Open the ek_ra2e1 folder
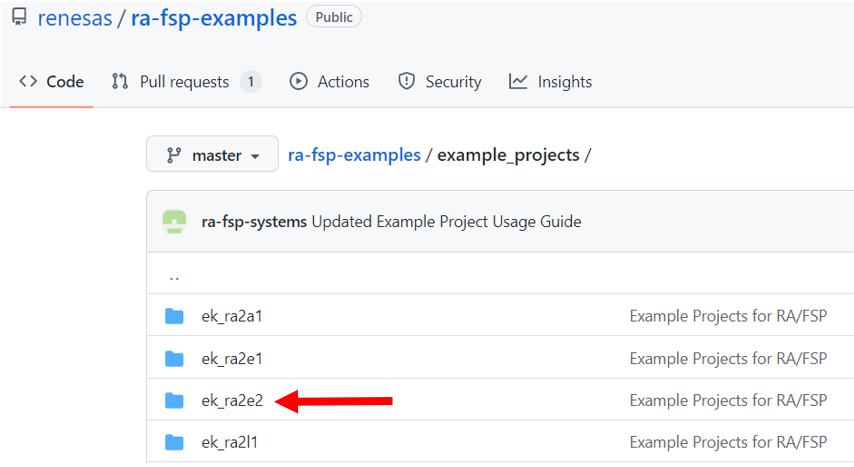Viewport: 854px width, 467px height. [x=232, y=359]
